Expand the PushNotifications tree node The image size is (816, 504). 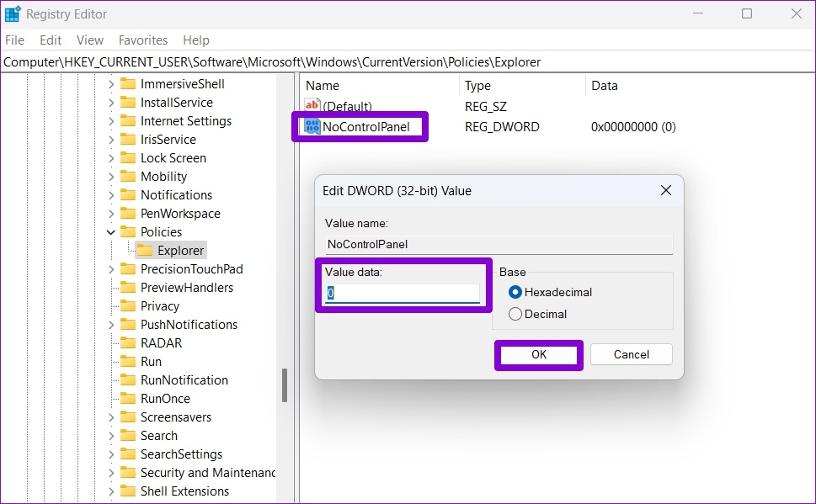coord(111,325)
